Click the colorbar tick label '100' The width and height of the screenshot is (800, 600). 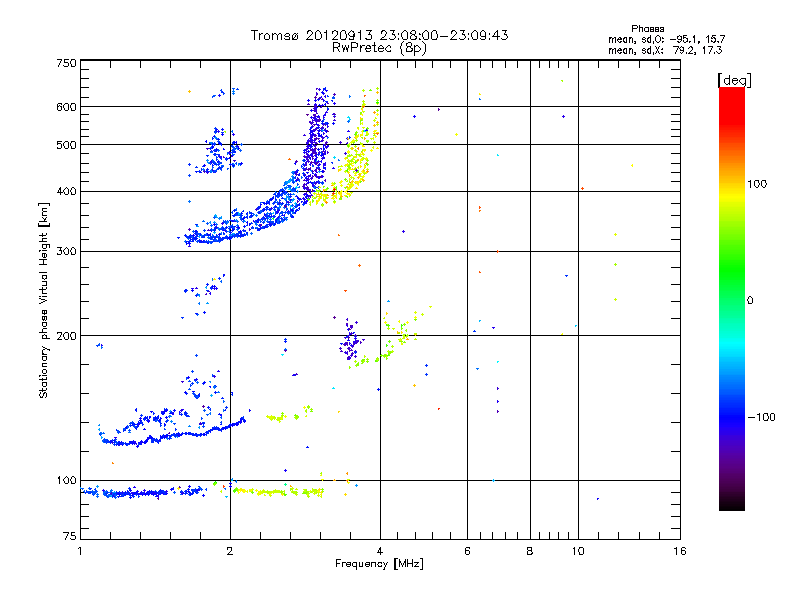pyautogui.click(x=757, y=184)
